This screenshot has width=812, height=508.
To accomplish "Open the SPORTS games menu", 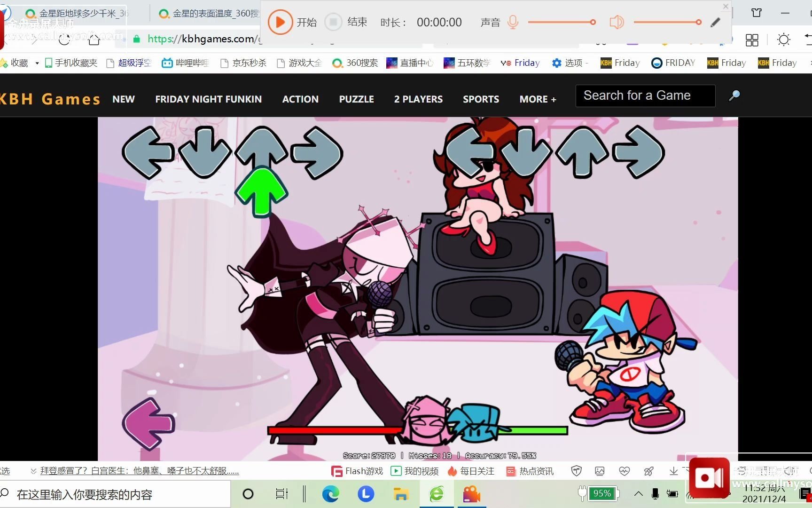I will pyautogui.click(x=481, y=99).
